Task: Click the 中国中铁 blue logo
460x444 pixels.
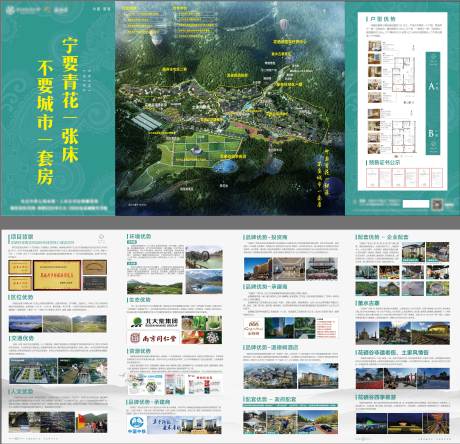Action: pyautogui.click(x=137, y=425)
